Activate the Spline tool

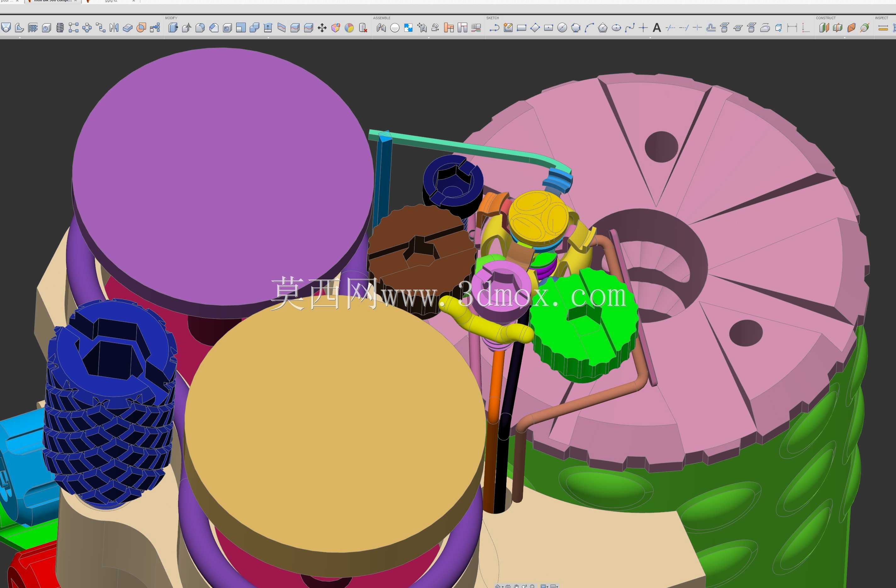pyautogui.click(x=630, y=27)
